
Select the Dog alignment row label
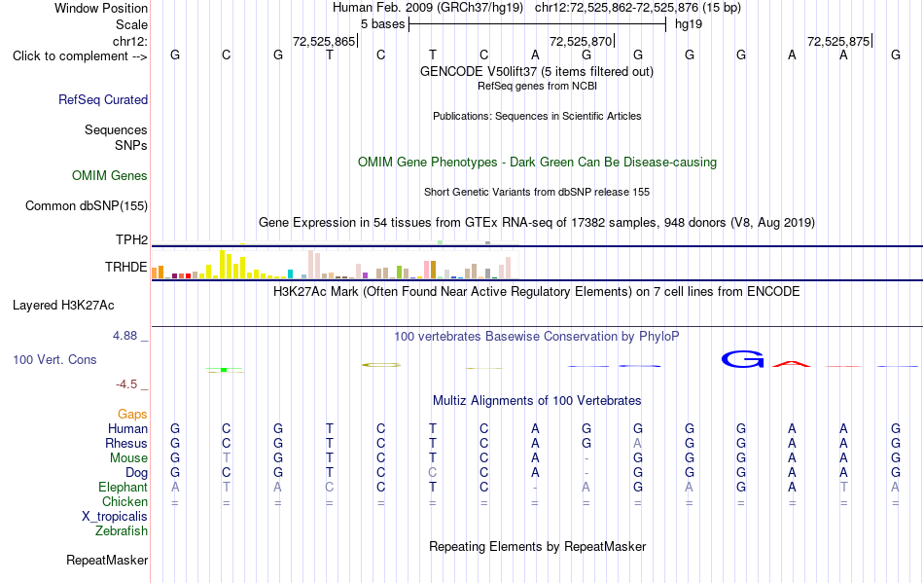(x=137, y=472)
